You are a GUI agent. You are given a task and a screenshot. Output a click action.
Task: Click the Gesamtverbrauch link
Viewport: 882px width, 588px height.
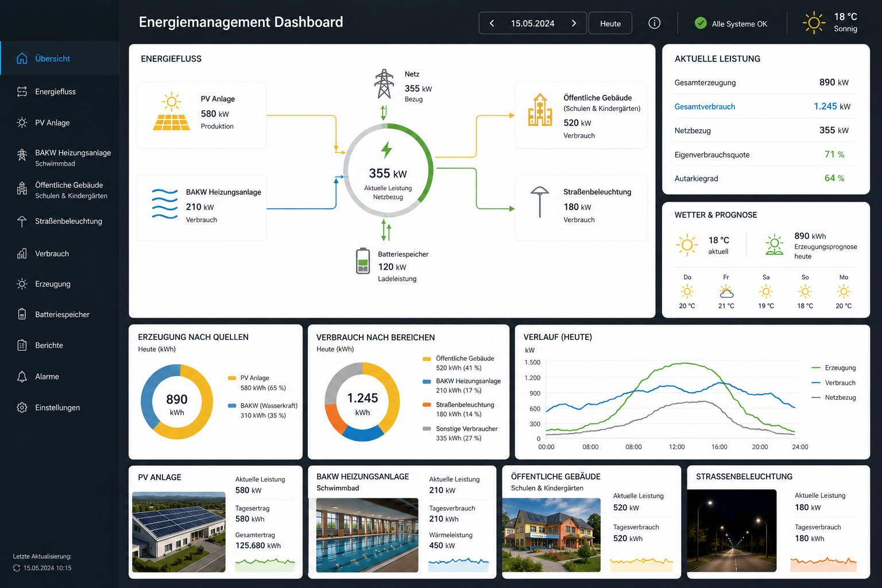(705, 107)
